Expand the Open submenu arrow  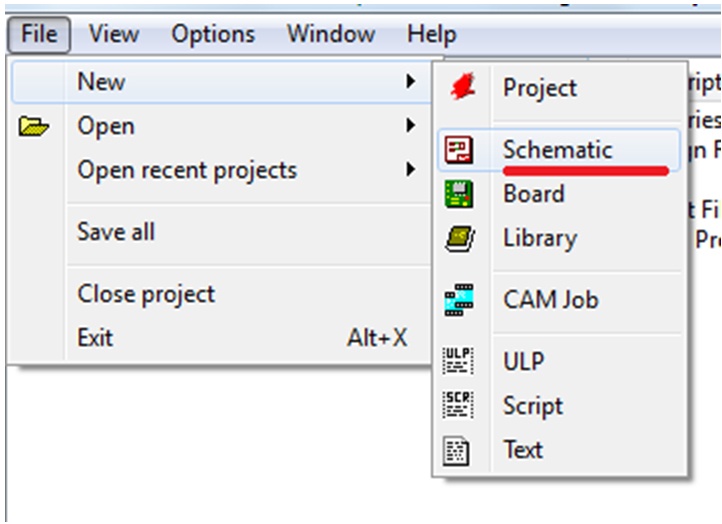410,126
